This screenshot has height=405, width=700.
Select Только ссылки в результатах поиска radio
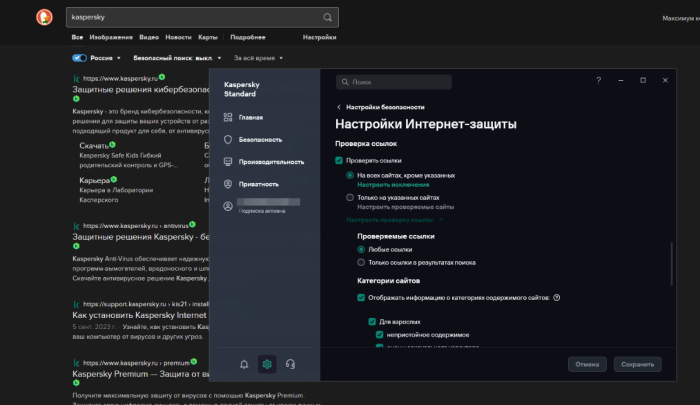(361, 263)
